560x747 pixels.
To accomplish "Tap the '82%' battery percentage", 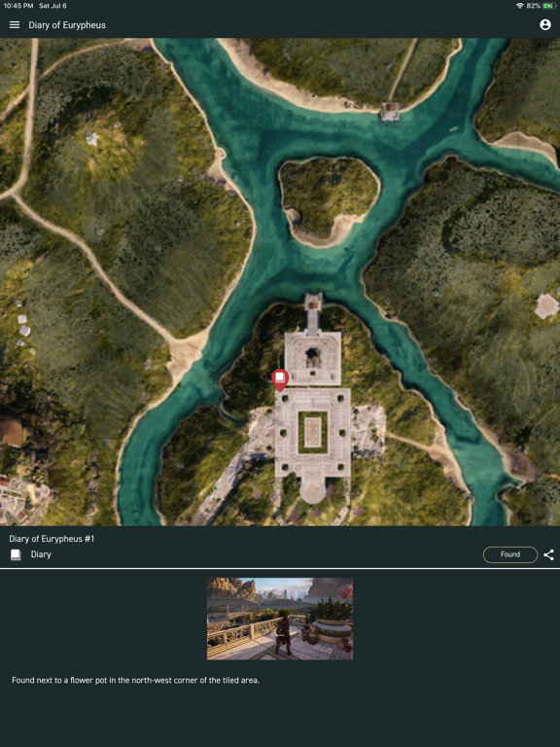I will 533,6.
